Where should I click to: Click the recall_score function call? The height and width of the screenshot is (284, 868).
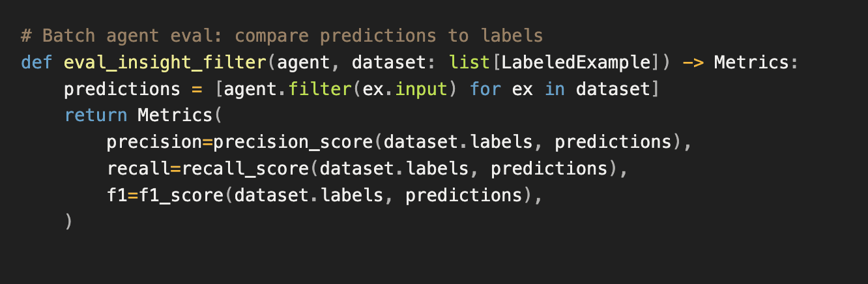(245, 169)
